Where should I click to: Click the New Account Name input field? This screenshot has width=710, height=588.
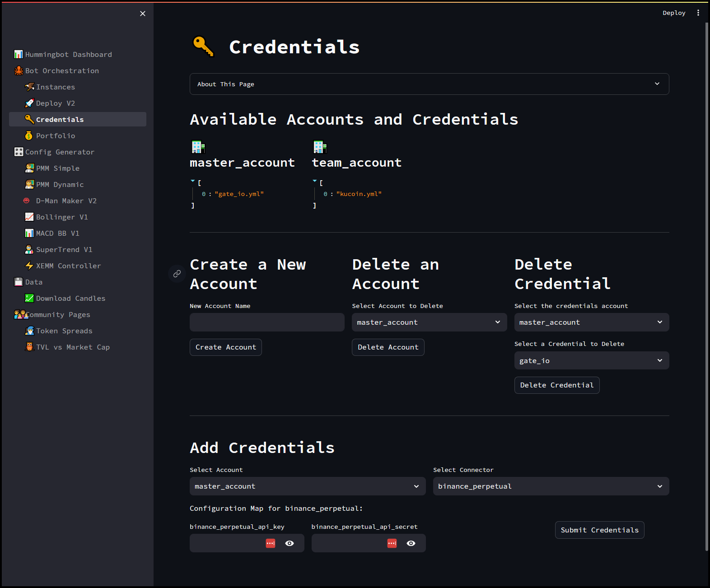click(x=267, y=322)
